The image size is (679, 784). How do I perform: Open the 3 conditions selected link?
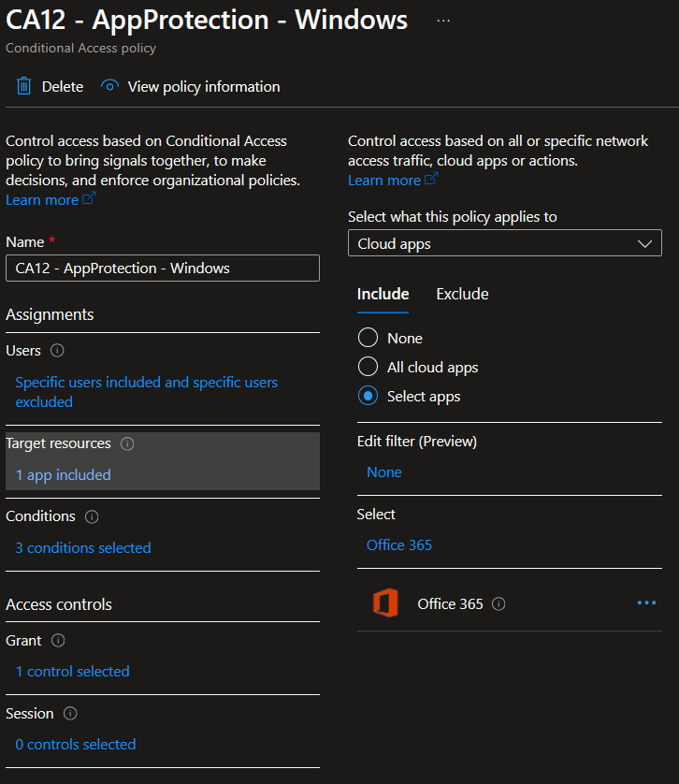[83, 548]
